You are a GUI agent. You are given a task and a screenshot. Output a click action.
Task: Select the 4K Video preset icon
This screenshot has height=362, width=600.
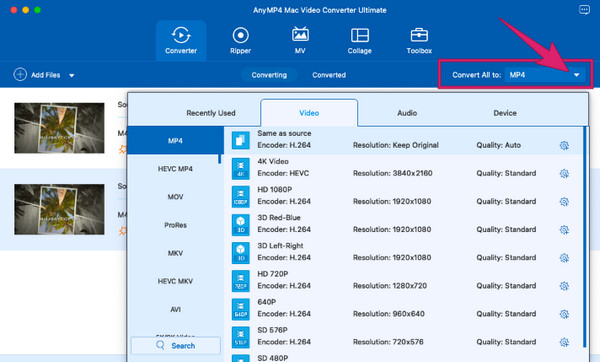coord(241,168)
